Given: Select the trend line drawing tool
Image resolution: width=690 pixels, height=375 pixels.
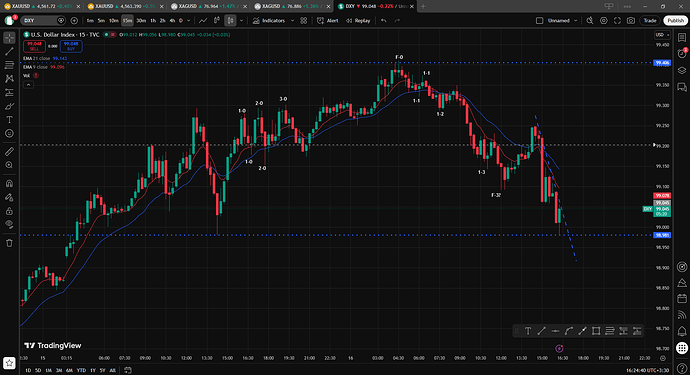Looking at the screenshot, I should 9,51.
